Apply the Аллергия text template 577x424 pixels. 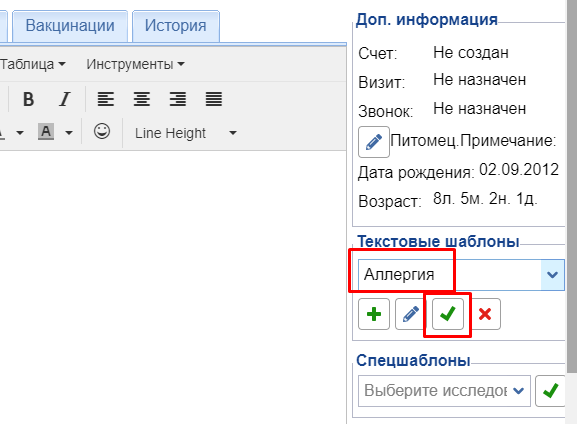[448, 314]
